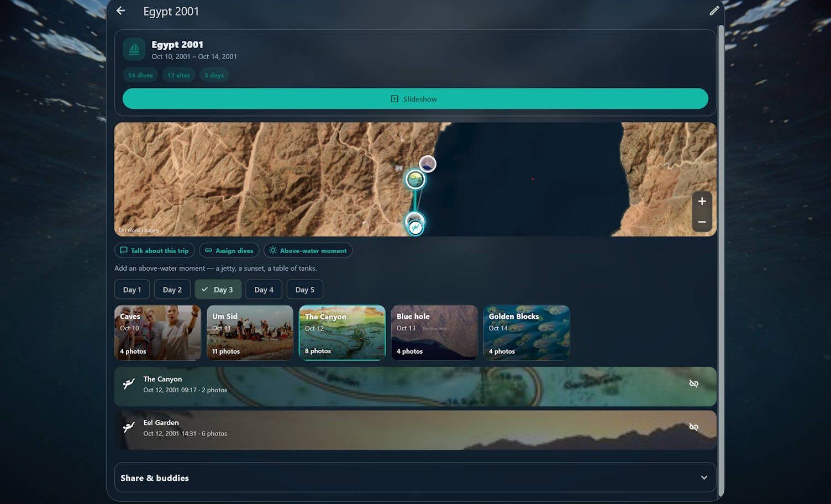The width and height of the screenshot is (831, 504).
Task: Select the diver map marker
Action: [x=415, y=227]
